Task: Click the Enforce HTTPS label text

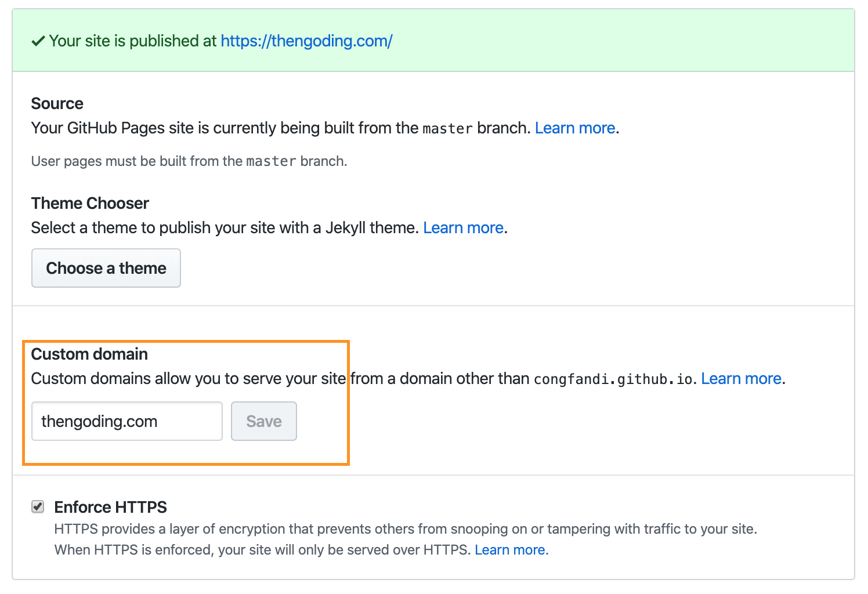Action: pos(110,508)
